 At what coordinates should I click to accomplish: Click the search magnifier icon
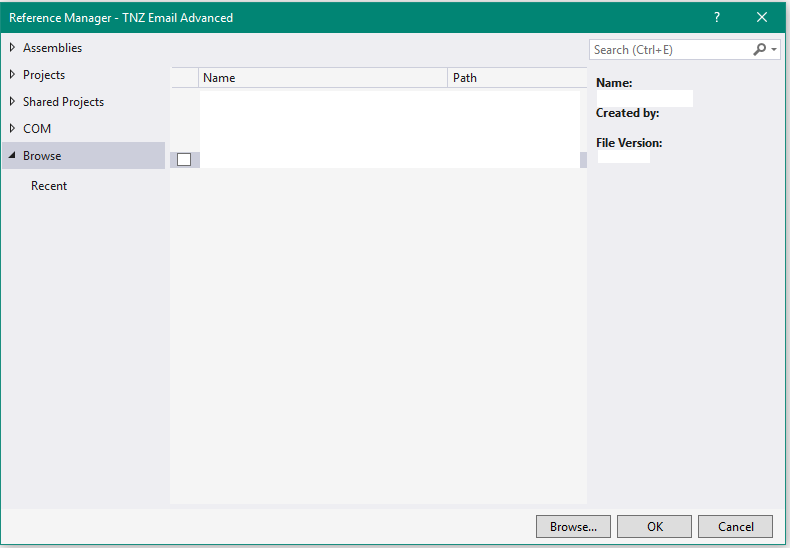759,49
